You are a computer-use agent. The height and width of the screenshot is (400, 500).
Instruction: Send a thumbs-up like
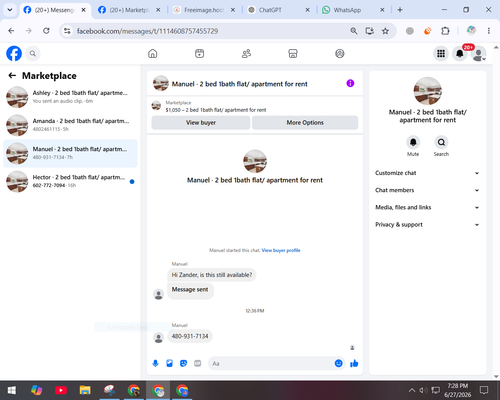click(x=354, y=363)
